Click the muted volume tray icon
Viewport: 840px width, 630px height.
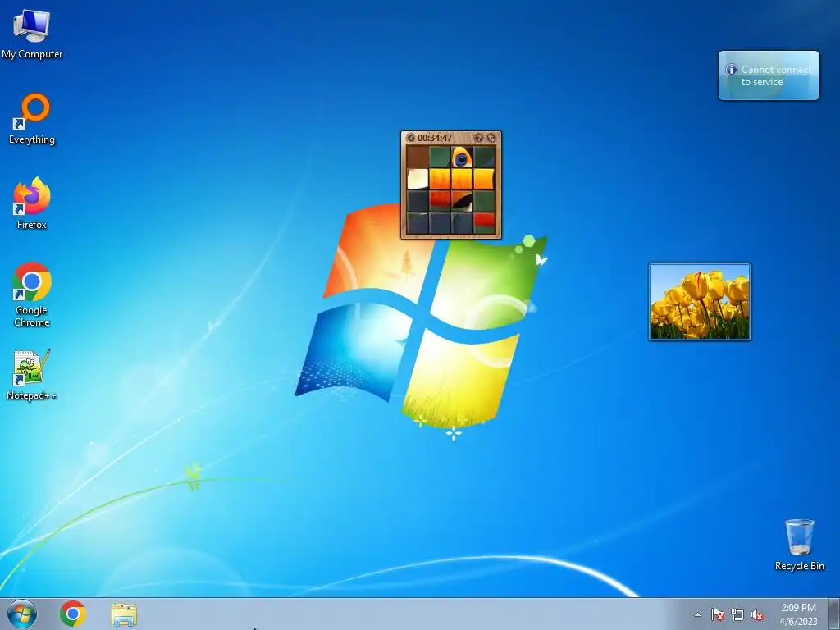click(757, 615)
